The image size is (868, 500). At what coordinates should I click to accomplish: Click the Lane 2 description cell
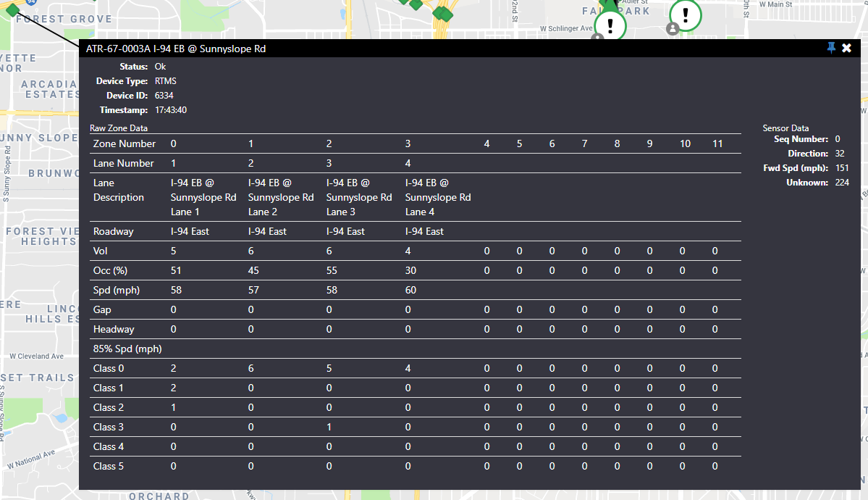click(281, 197)
